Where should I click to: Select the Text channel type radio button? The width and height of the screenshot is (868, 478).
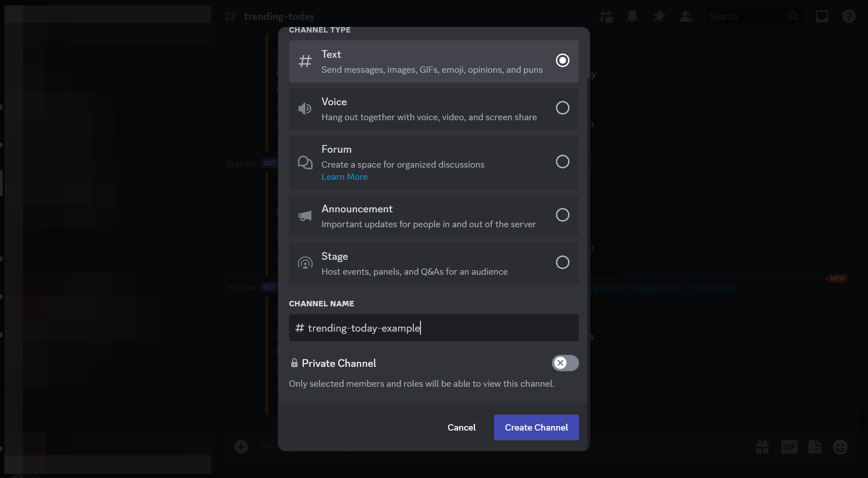click(562, 61)
